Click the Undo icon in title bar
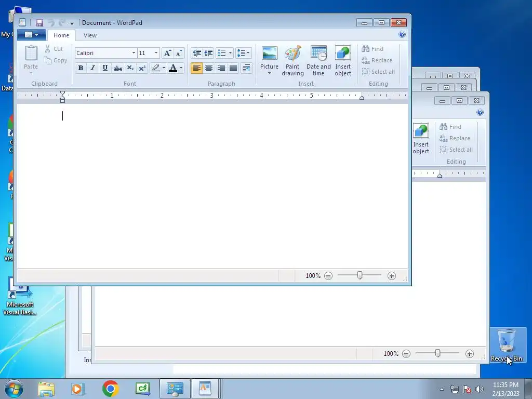Image resolution: width=532 pixels, height=399 pixels. (x=51, y=23)
